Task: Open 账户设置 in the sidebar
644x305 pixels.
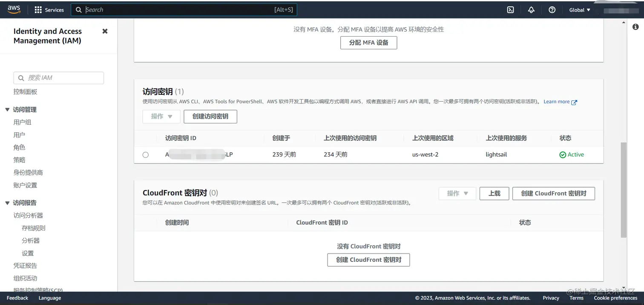Action: click(25, 185)
